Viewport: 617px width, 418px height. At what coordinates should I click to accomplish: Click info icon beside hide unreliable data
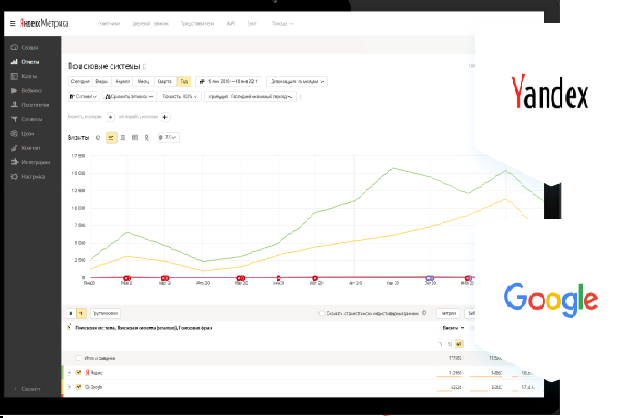pos(424,313)
